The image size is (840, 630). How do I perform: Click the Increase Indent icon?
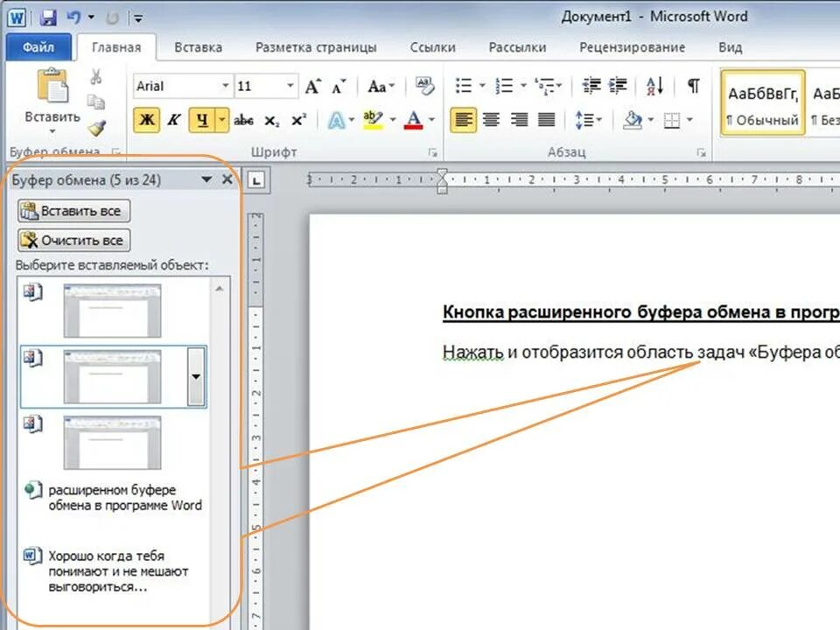(x=619, y=86)
